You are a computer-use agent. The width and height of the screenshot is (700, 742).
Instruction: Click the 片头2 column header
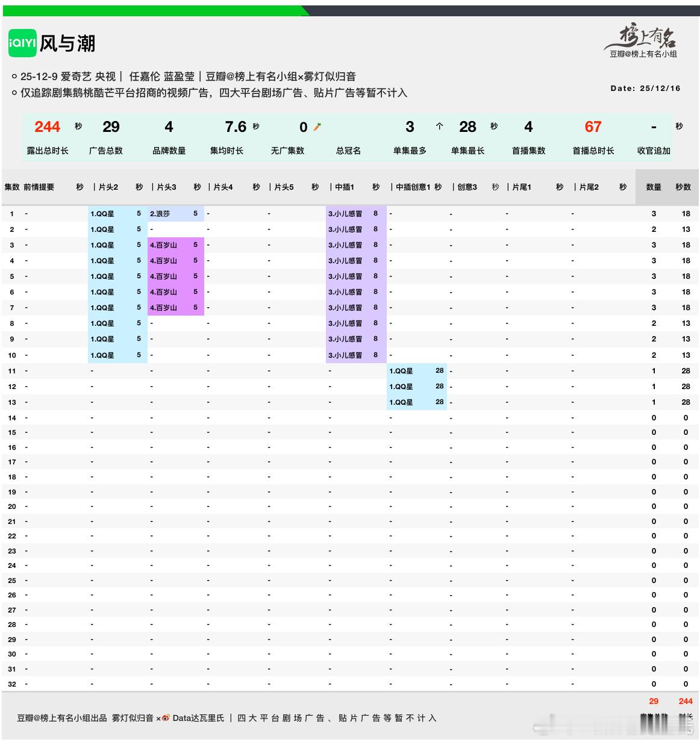pyautogui.click(x=108, y=187)
